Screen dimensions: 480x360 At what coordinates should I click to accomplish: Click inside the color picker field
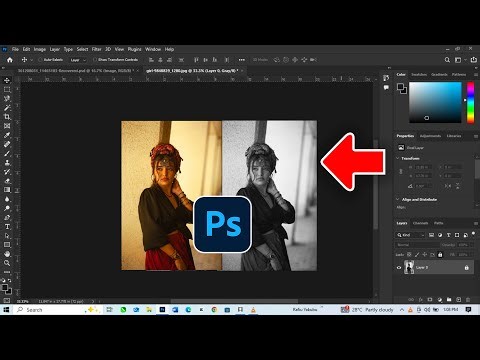click(x=435, y=103)
